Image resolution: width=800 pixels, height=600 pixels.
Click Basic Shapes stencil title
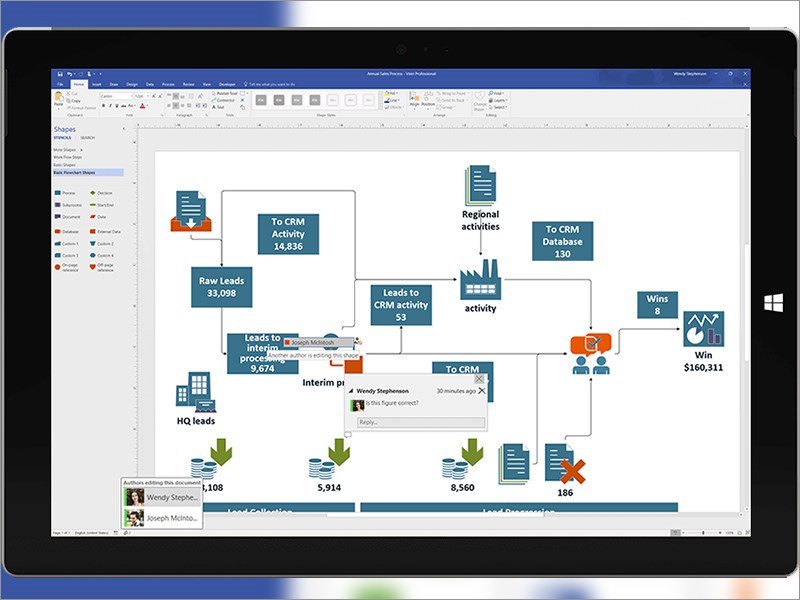pyautogui.click(x=64, y=165)
